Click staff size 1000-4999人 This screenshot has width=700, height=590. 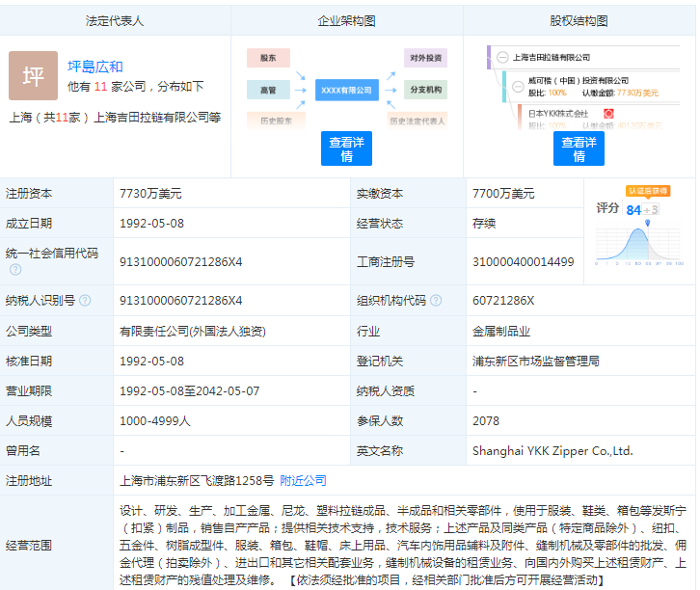(x=155, y=421)
